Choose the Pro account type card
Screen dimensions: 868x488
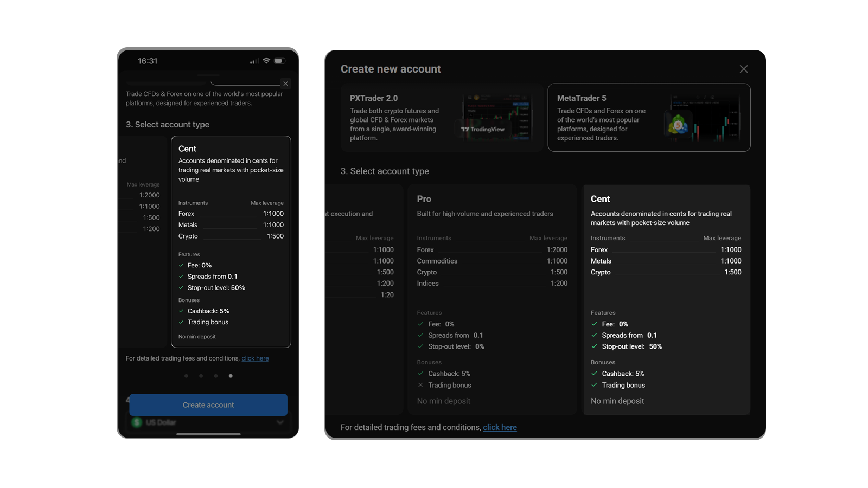492,299
